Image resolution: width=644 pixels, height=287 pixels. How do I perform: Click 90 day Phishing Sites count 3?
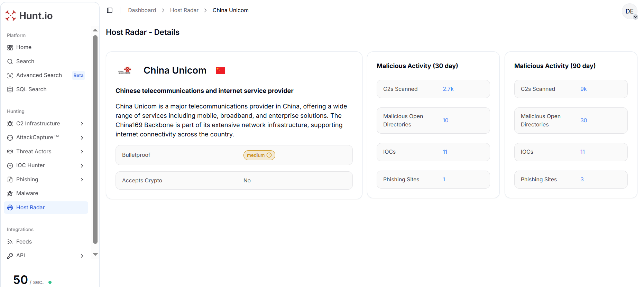tap(582, 180)
